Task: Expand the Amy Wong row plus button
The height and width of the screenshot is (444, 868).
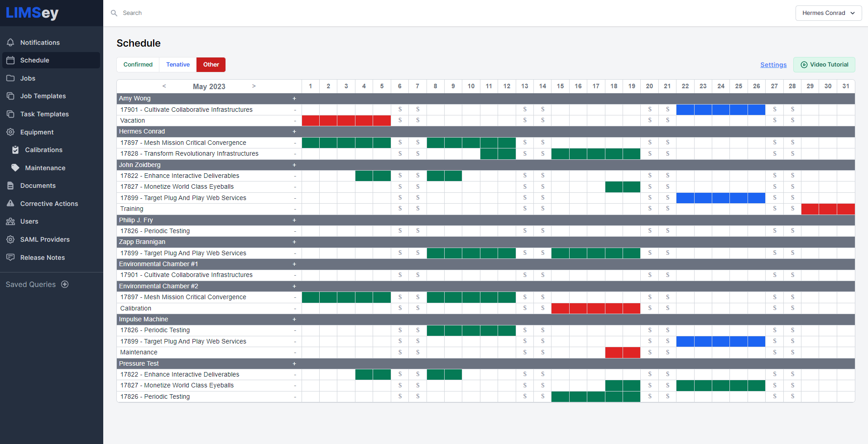Action: [x=294, y=99]
